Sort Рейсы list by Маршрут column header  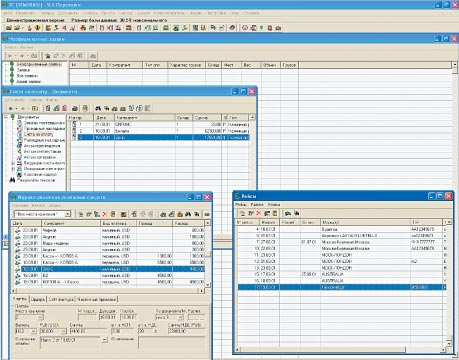point(365,222)
